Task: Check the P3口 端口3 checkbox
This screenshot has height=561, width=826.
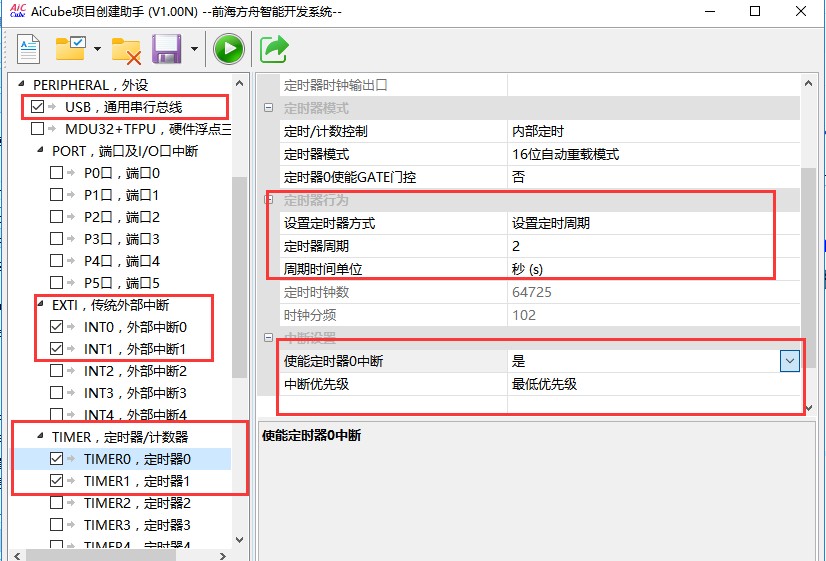Action: [x=56, y=239]
